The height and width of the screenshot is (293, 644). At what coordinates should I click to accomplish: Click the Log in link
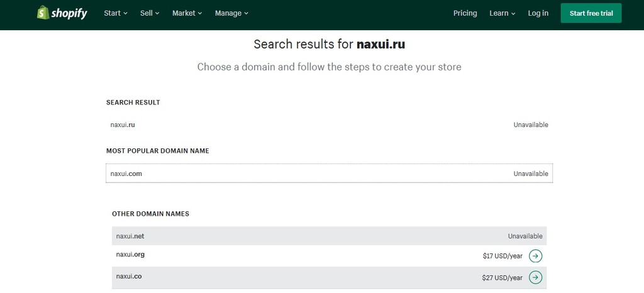pos(538,13)
